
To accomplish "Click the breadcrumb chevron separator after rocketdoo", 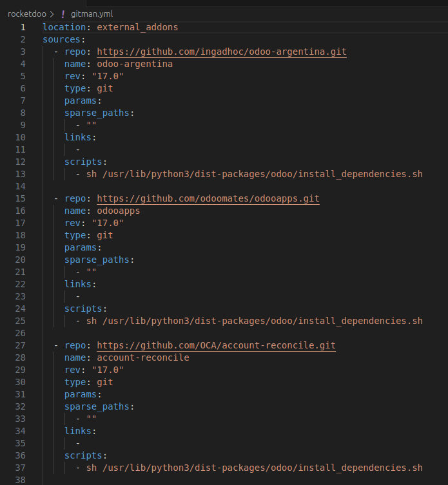I will [52, 14].
